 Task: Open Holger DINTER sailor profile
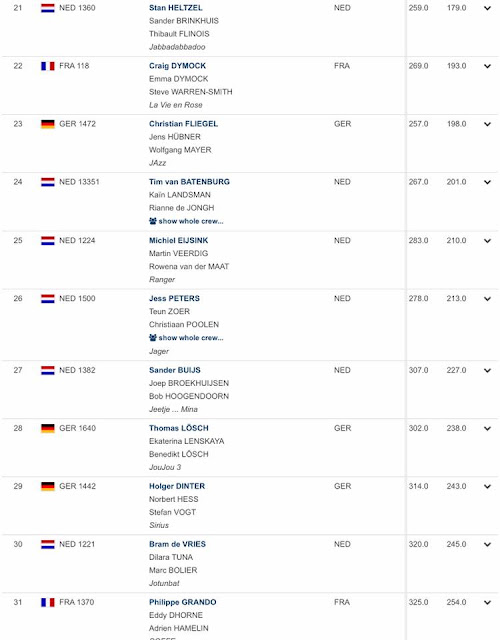pyautogui.click(x=177, y=486)
